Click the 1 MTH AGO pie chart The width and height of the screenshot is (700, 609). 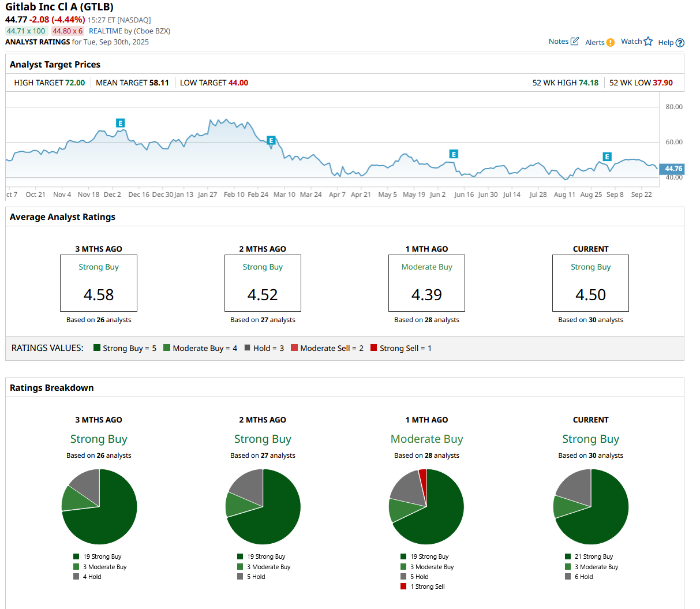point(426,506)
